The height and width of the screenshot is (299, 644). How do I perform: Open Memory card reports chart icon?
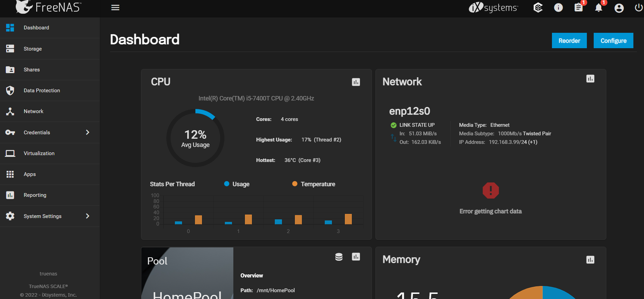coord(590,260)
